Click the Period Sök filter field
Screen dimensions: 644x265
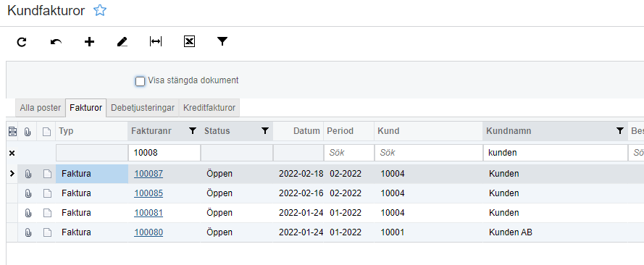tap(349, 153)
